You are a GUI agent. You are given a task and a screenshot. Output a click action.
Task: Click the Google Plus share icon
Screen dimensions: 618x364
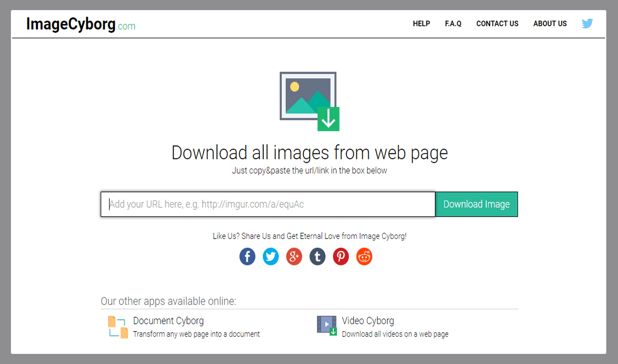coord(294,256)
